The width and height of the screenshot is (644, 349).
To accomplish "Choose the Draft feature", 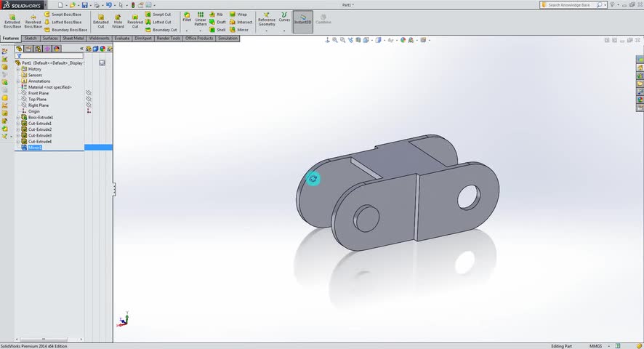I will click(x=217, y=23).
